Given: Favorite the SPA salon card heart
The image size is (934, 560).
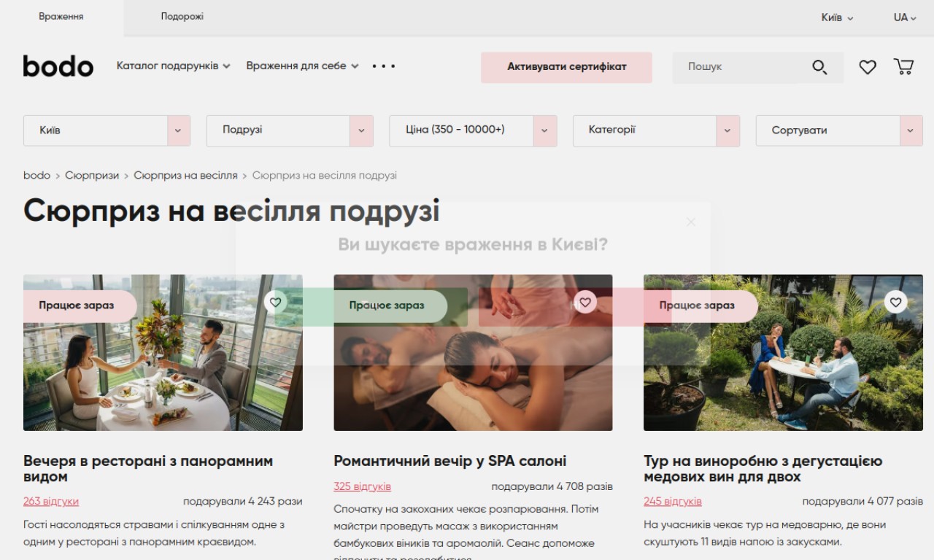Looking at the screenshot, I should pyautogui.click(x=584, y=302).
